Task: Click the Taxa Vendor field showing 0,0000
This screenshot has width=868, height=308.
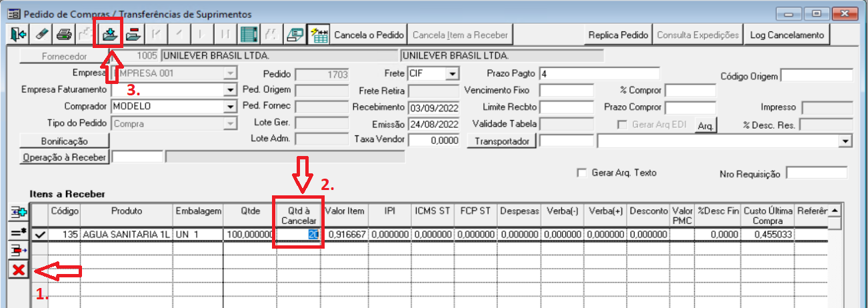Action: point(434,141)
